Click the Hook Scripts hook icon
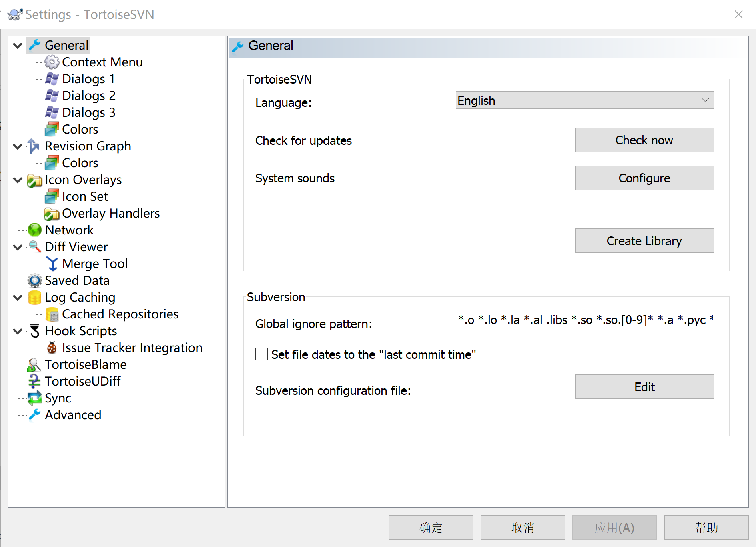756x548 pixels. [x=35, y=331]
